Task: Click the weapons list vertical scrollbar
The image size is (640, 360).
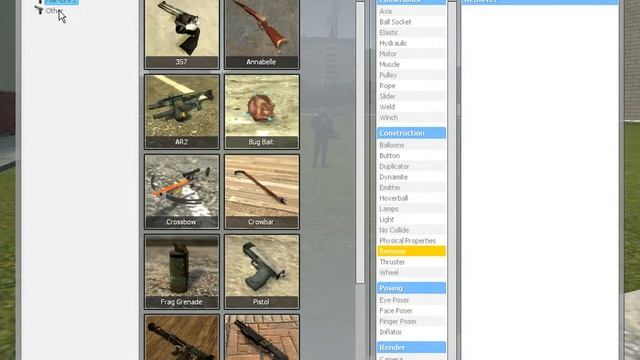Action: pos(360,142)
